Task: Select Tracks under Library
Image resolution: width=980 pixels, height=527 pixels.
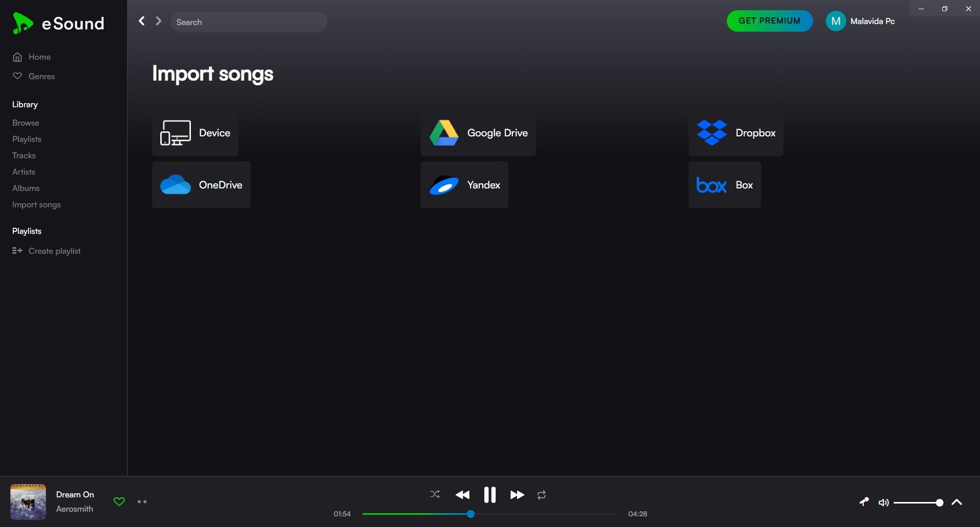Action: 24,155
